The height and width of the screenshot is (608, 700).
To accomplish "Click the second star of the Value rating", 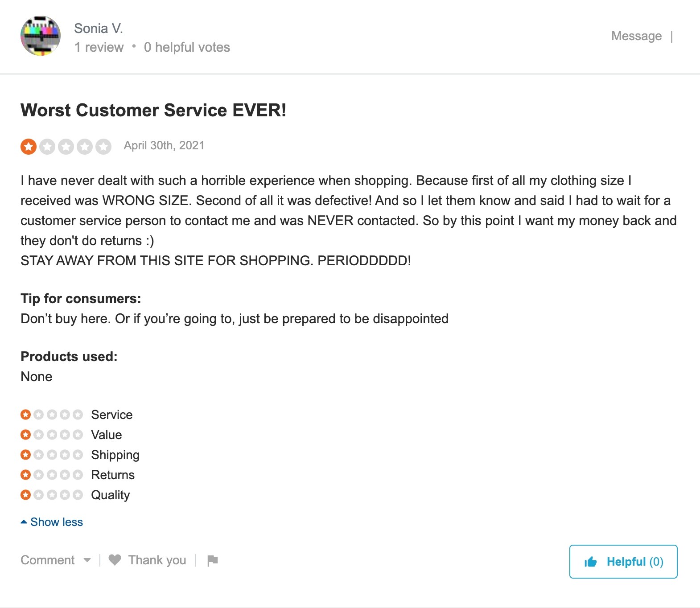I will coord(38,435).
